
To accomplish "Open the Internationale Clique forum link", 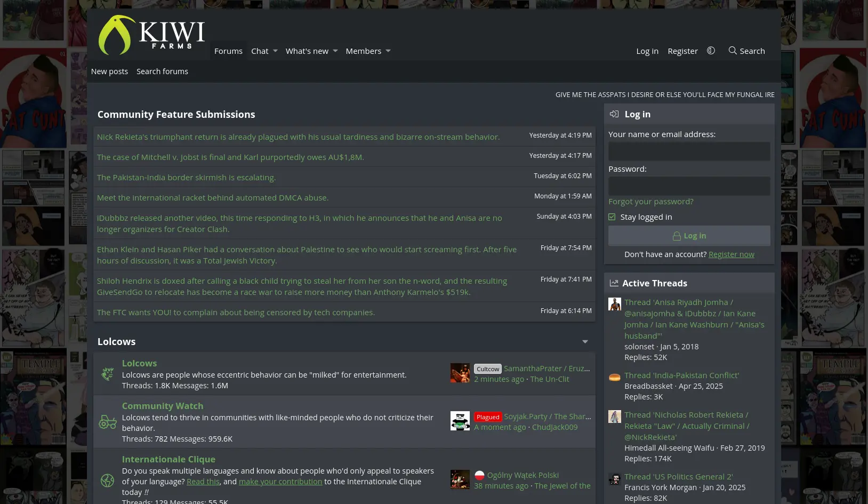I will coord(168,459).
